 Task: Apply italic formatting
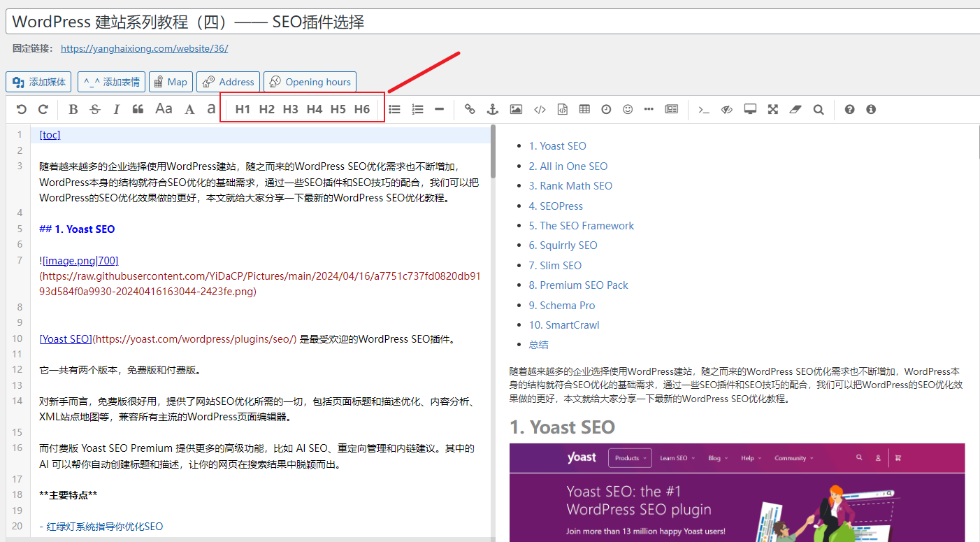click(117, 109)
